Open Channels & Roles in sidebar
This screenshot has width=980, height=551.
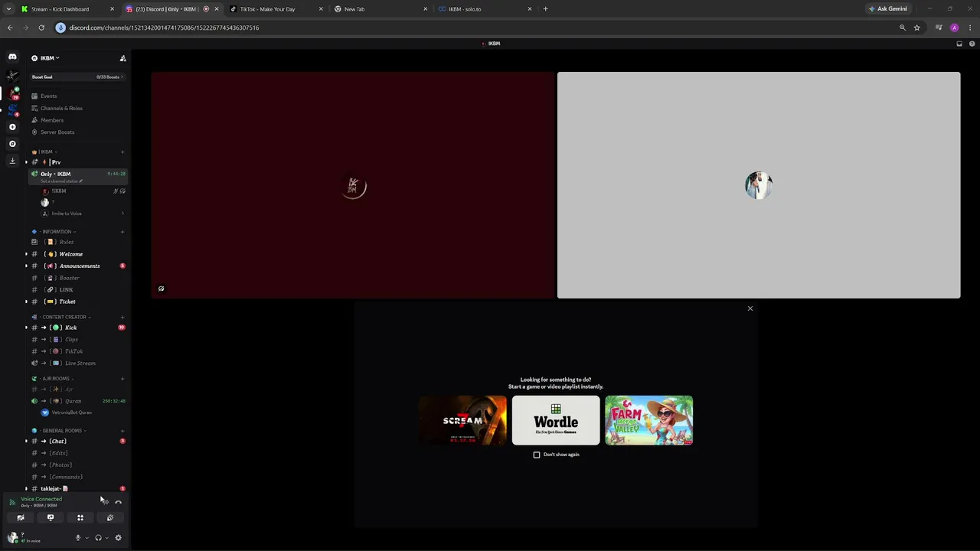coord(77,108)
